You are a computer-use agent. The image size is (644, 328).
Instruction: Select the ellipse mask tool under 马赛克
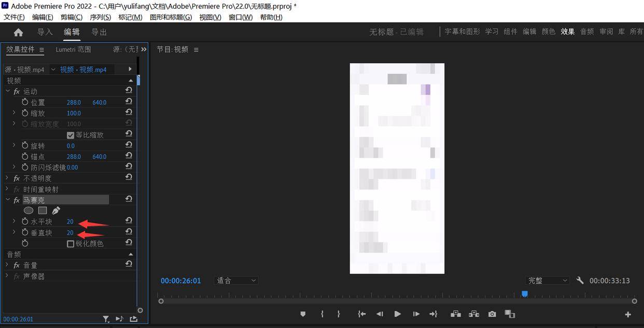(29, 210)
